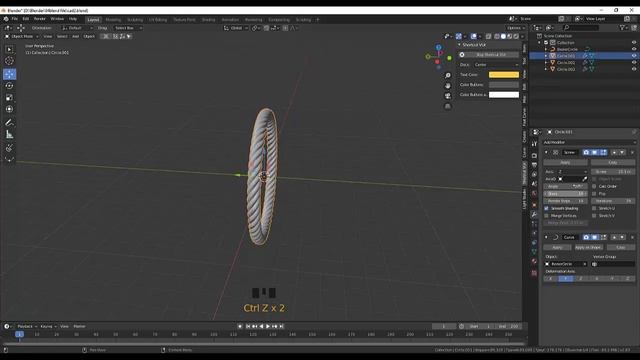The height and width of the screenshot is (360, 640).
Task: Select the Move tool in left toolbar
Action: 9,74
